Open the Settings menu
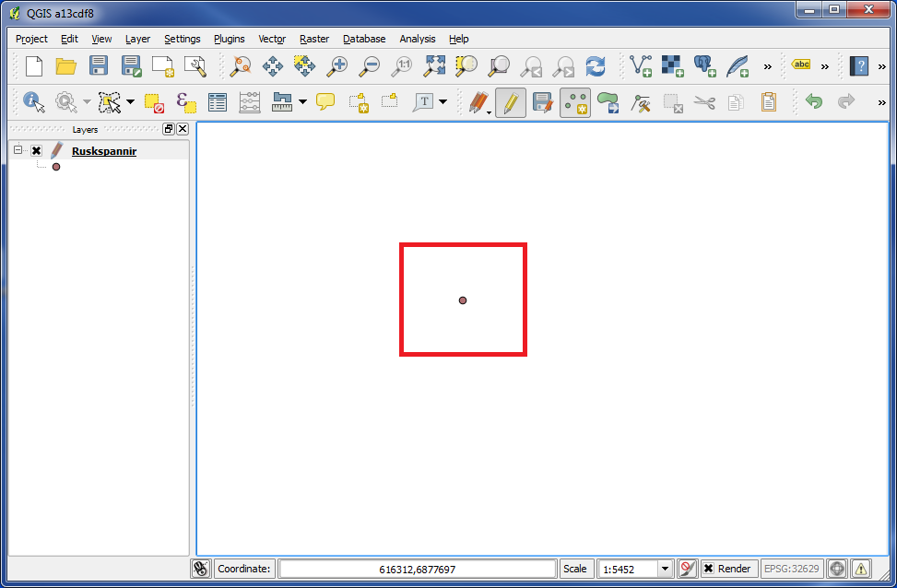The image size is (897, 588). tap(183, 39)
